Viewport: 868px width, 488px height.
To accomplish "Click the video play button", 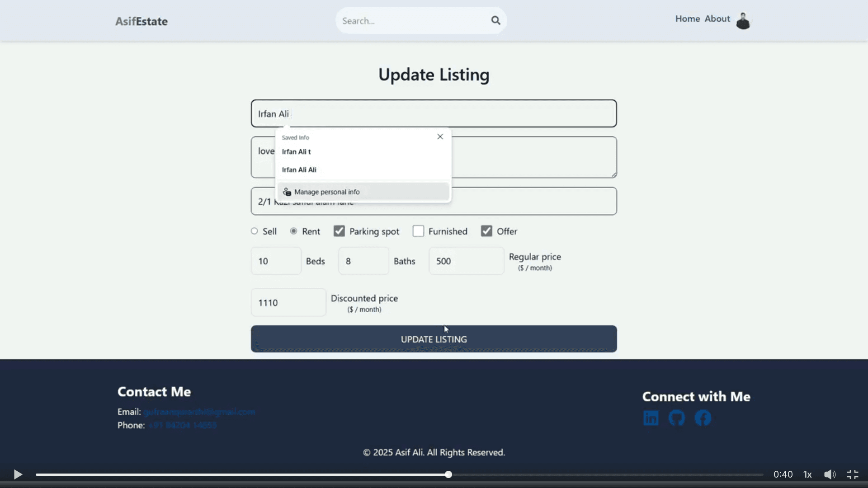I will [x=18, y=474].
